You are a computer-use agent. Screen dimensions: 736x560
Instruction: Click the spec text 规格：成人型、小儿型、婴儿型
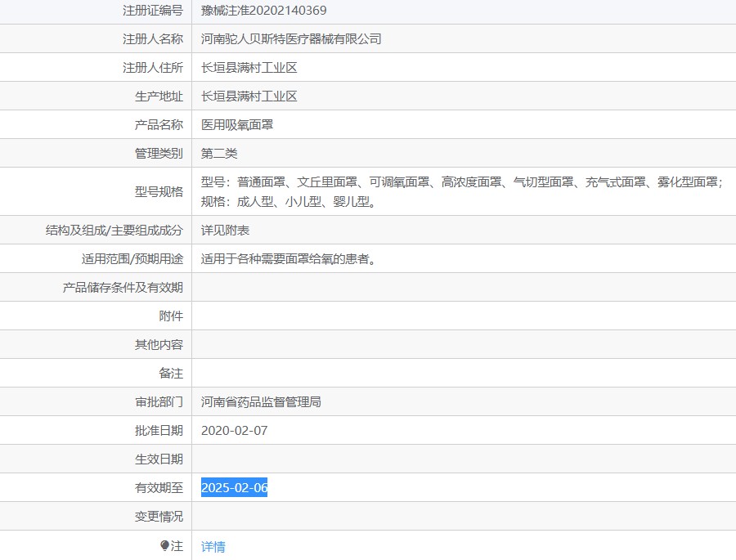(x=288, y=202)
